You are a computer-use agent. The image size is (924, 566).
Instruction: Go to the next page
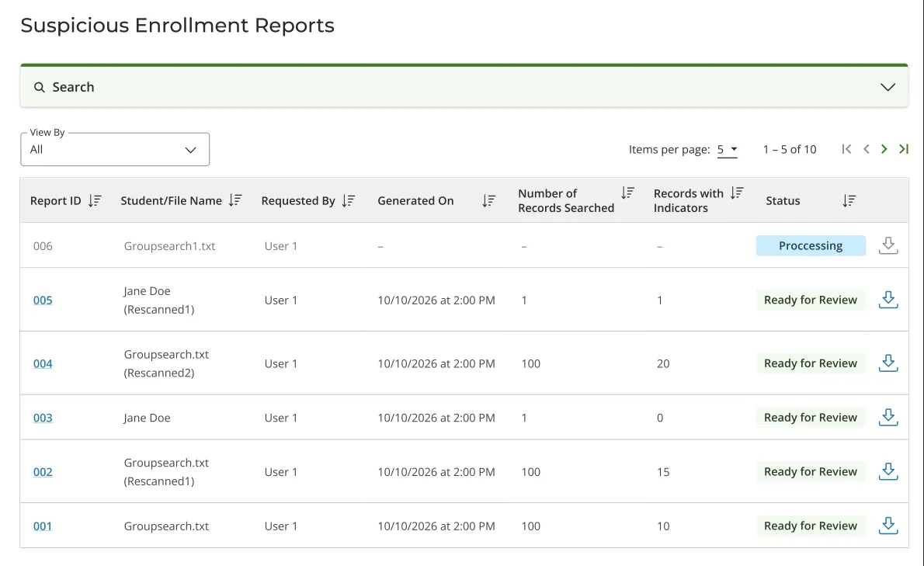click(884, 149)
